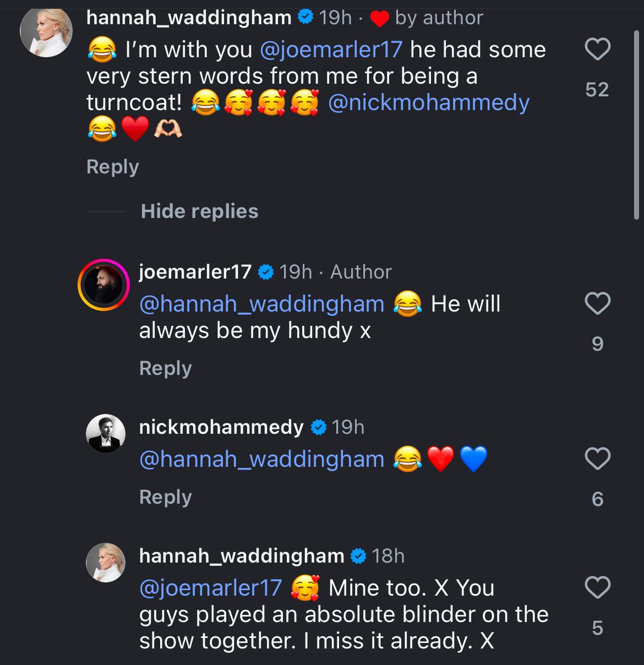Reply to hannah_waddingham's top comment
The image size is (644, 665).
tap(113, 167)
